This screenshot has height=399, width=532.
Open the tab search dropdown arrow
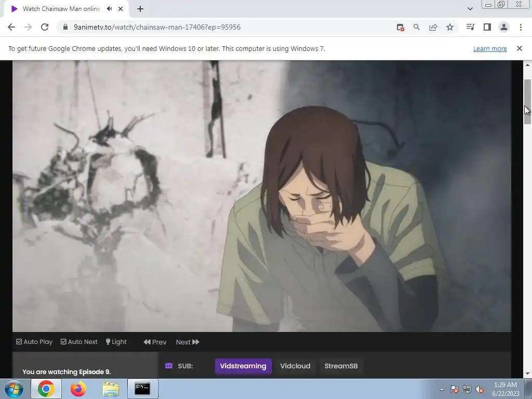pos(470,9)
